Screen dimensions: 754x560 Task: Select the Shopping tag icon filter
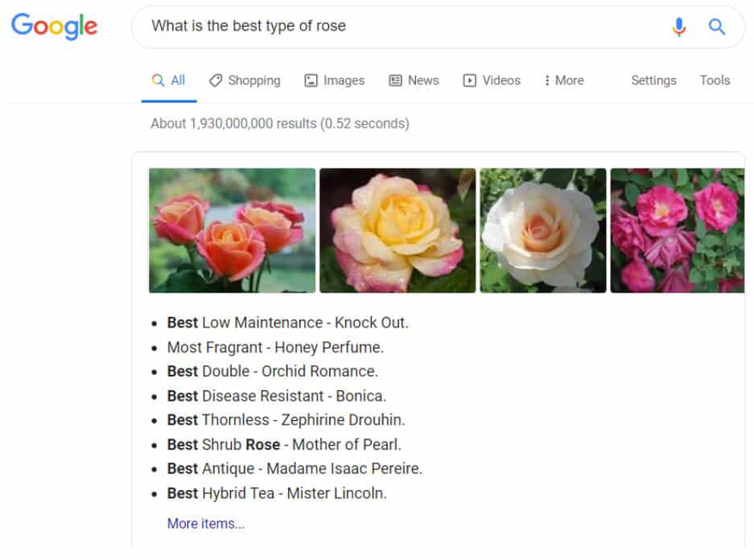[x=216, y=80]
